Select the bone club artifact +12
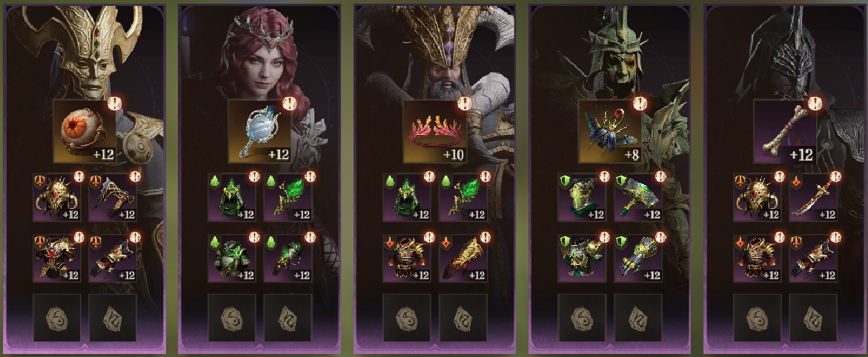 [x=786, y=131]
